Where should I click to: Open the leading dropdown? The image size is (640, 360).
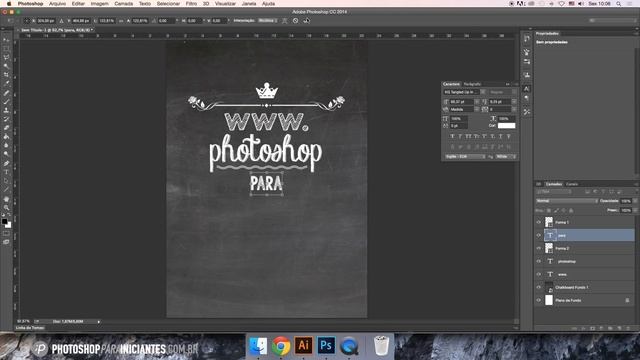(514, 102)
